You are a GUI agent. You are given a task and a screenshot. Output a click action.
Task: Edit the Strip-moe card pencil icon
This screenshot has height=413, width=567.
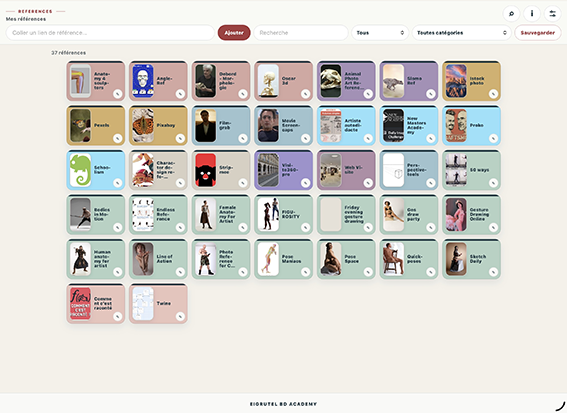(243, 183)
